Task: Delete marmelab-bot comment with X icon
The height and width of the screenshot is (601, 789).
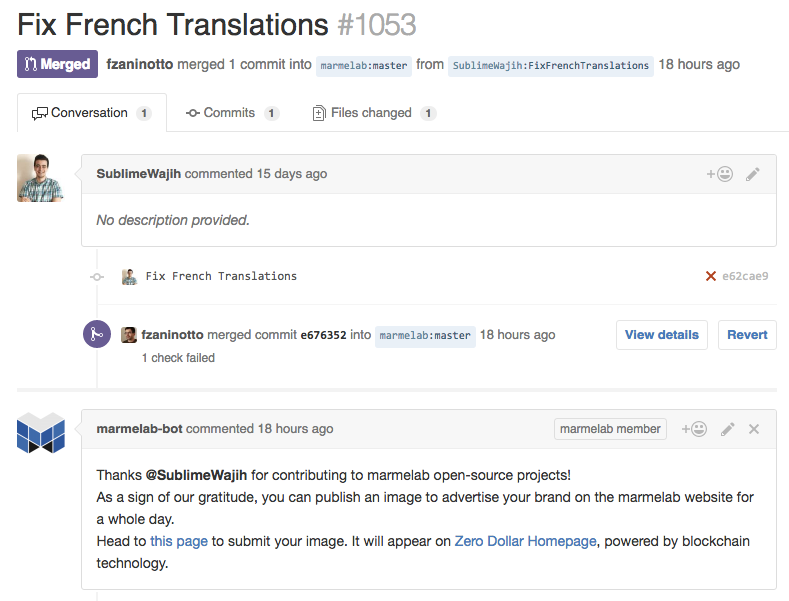Action: click(754, 429)
